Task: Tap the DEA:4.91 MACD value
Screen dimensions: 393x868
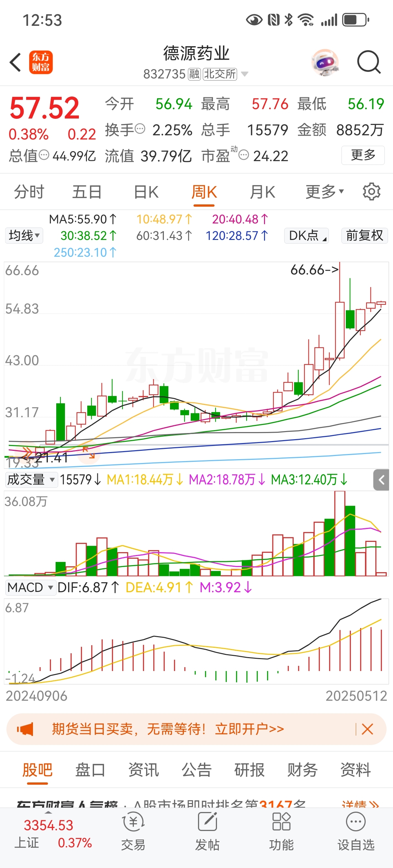Action: 160,587
